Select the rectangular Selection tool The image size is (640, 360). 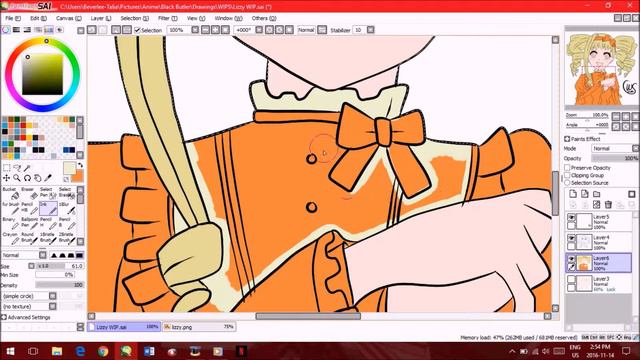point(7,168)
